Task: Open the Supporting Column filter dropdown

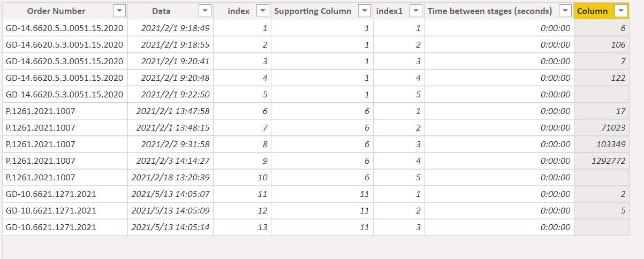Action: point(365,11)
